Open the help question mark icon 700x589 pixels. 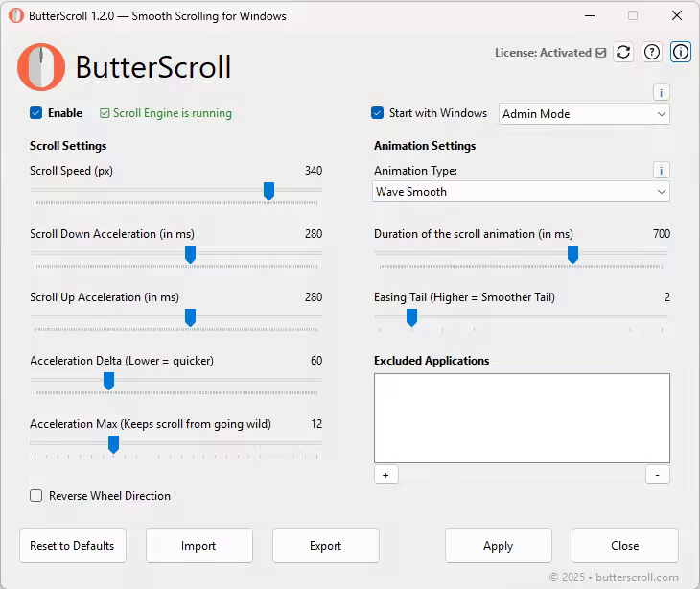click(652, 53)
